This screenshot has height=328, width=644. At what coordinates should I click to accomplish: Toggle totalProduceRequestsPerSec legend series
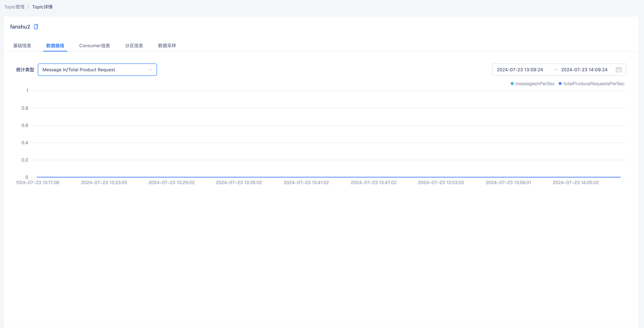tap(591, 84)
